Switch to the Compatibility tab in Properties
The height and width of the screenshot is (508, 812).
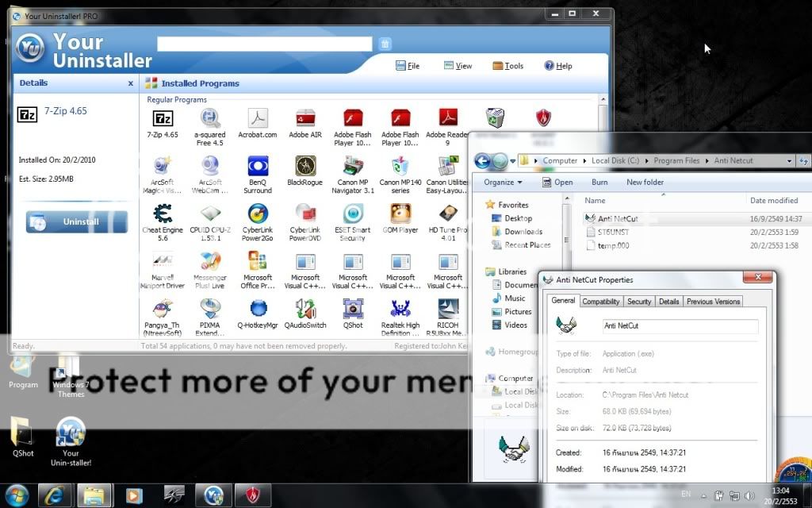(601, 302)
